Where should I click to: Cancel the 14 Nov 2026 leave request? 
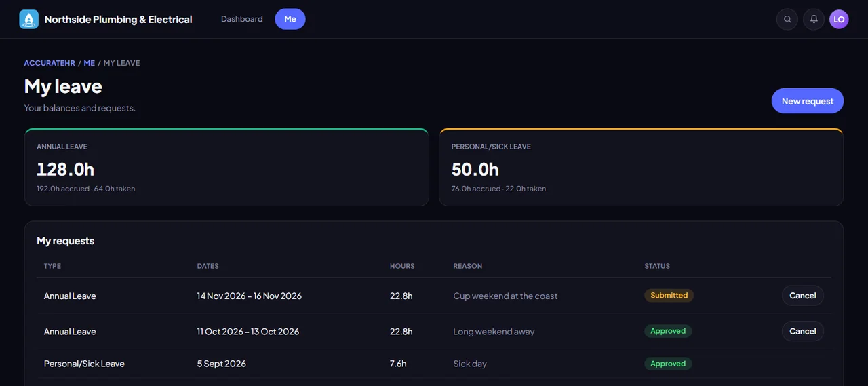pyautogui.click(x=803, y=296)
